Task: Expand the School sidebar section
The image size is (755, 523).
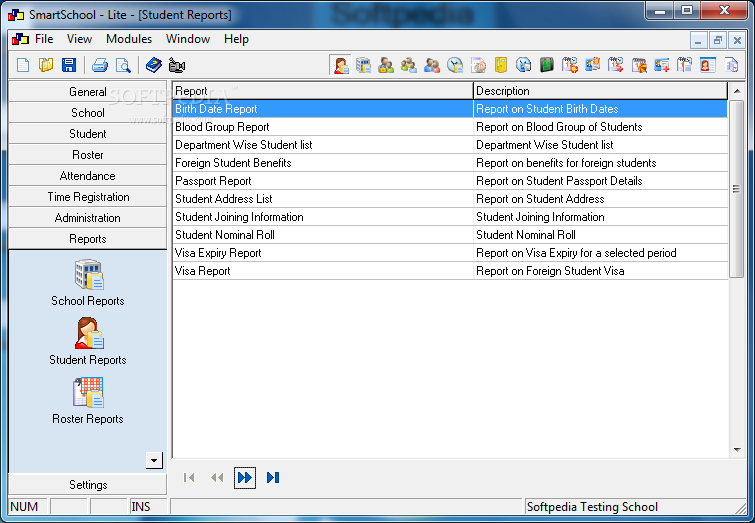Action: click(x=88, y=113)
